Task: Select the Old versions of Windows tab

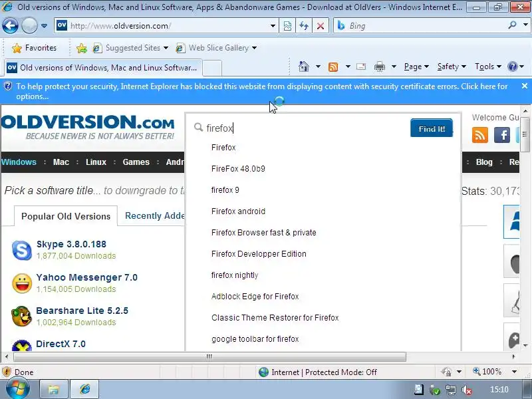Action: tap(103, 68)
